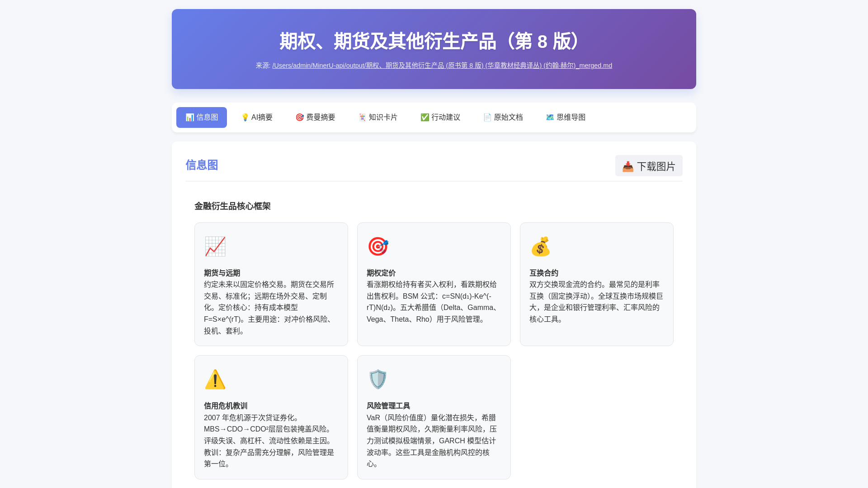
Task: Select the 期权定价 card title
Action: click(x=381, y=273)
